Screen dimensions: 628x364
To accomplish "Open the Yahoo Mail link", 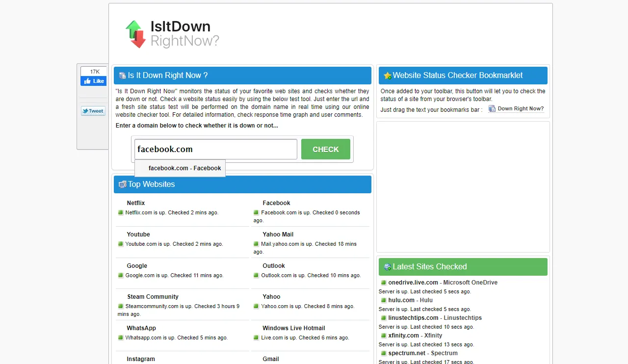I will click(x=278, y=234).
